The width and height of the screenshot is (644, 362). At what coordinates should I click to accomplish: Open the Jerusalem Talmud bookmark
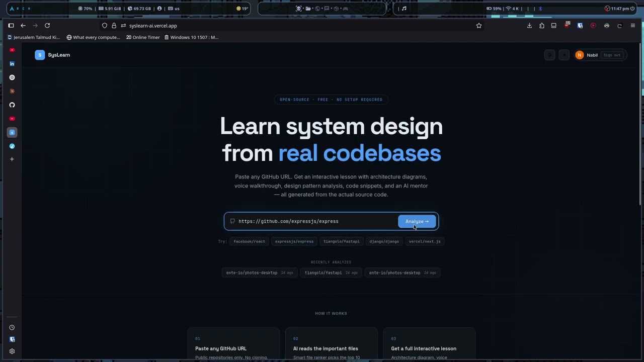33,37
